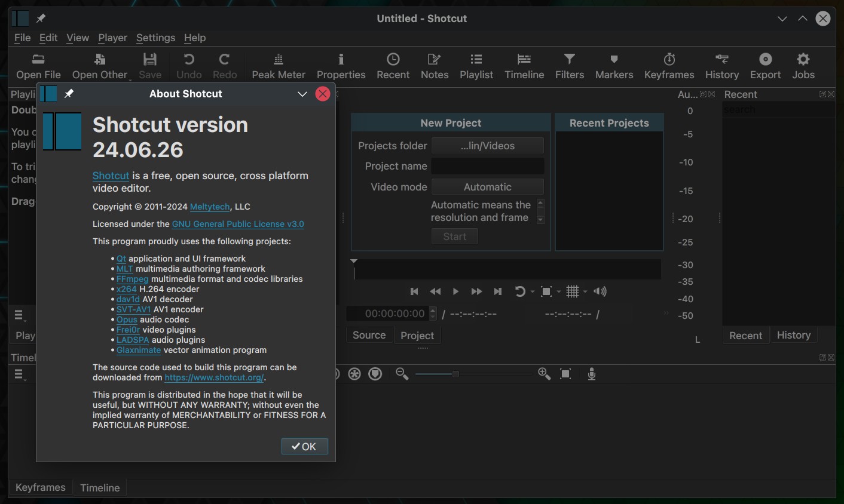Click the Project name input field
Viewport: 844px width, 504px height.
[488, 166]
